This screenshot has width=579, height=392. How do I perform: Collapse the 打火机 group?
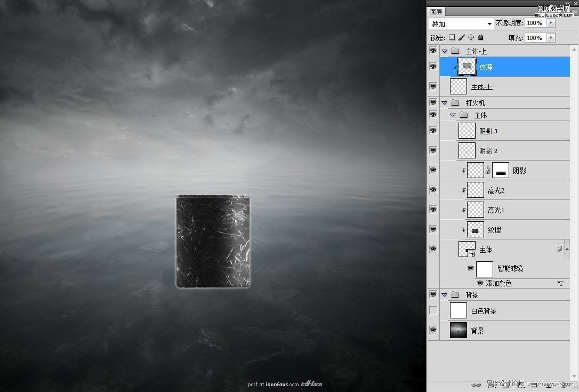(x=445, y=102)
